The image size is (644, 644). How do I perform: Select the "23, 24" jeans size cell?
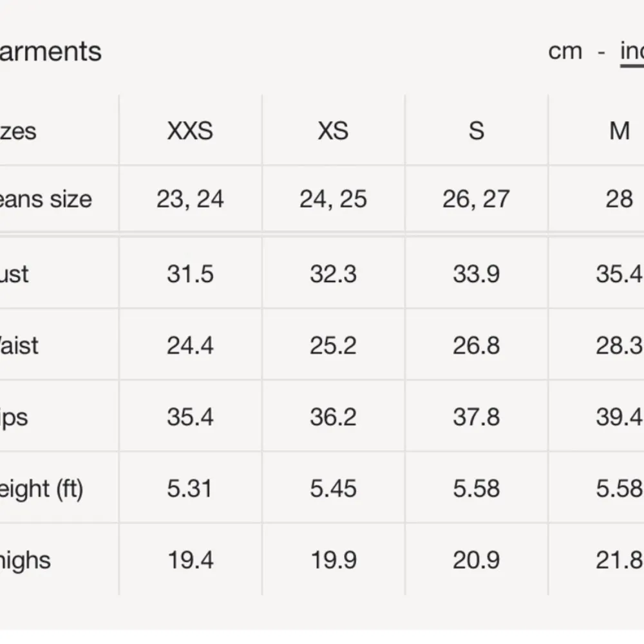(190, 199)
